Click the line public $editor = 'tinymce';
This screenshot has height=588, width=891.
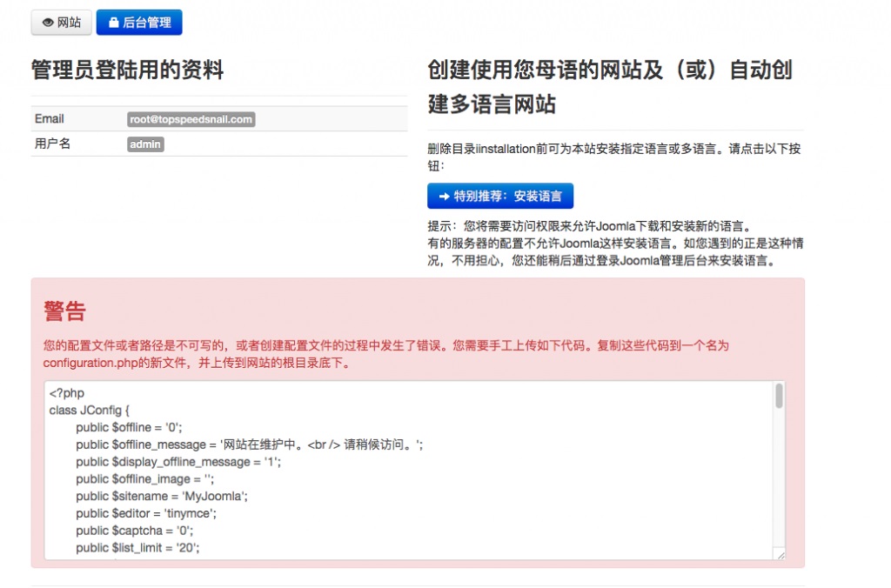[x=146, y=513]
